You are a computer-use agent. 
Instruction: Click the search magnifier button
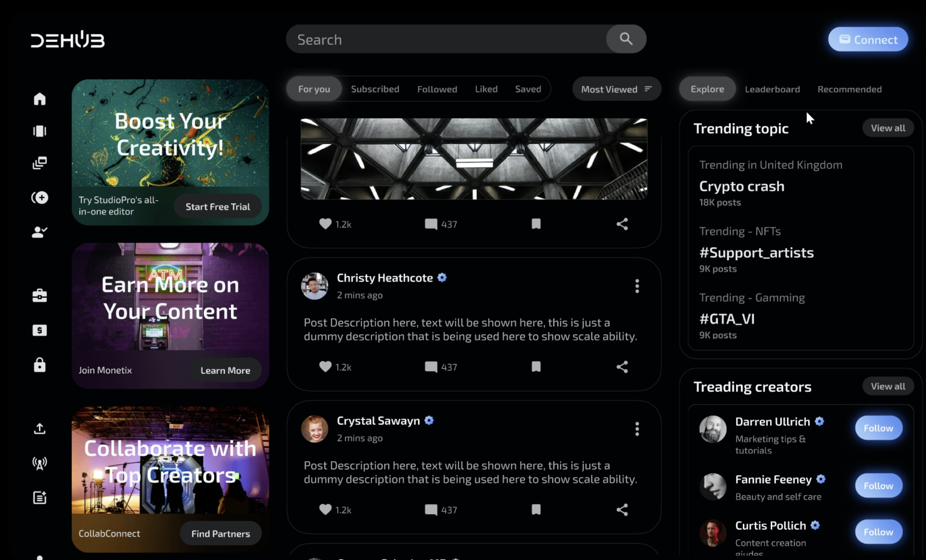coord(626,39)
